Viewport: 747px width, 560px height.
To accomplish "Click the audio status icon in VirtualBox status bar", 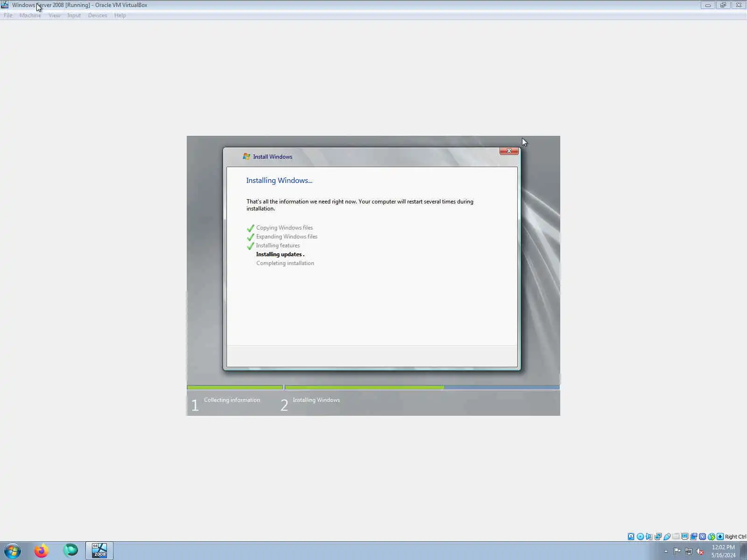I will (x=649, y=537).
